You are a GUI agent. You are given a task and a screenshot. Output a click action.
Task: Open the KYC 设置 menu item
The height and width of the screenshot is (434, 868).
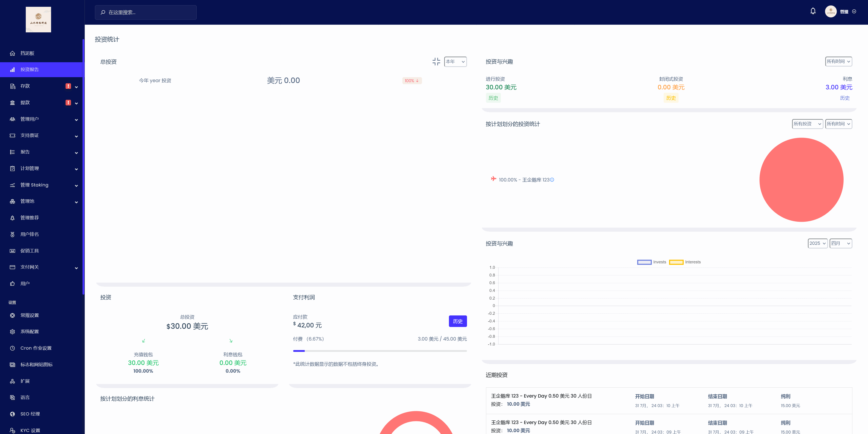pyautogui.click(x=30, y=430)
